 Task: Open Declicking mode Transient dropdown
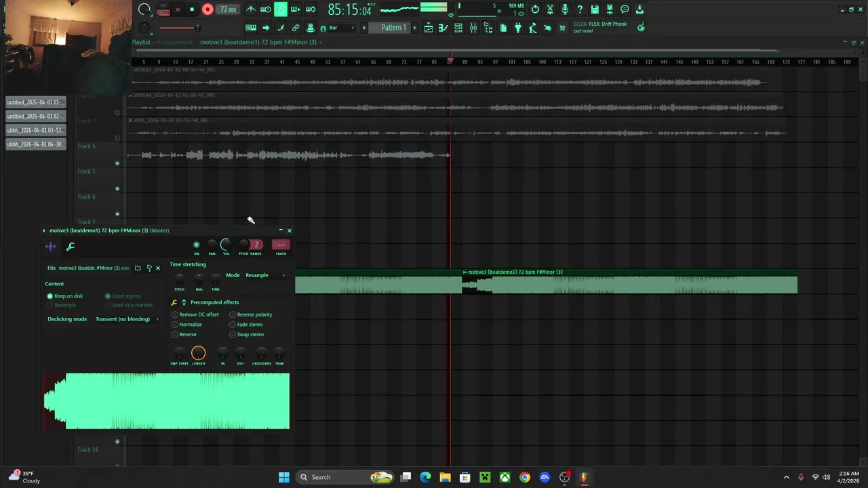[127, 319]
